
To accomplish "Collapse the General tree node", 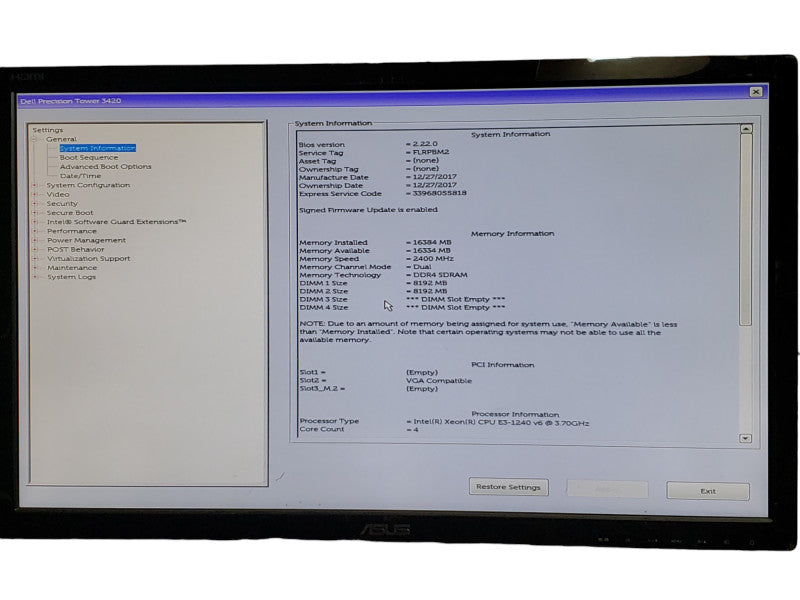I will 35,139.
